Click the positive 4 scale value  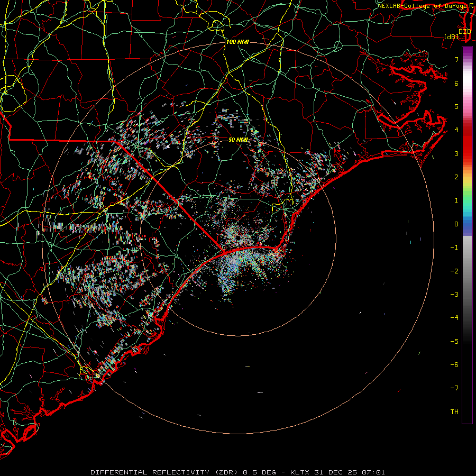point(456,130)
